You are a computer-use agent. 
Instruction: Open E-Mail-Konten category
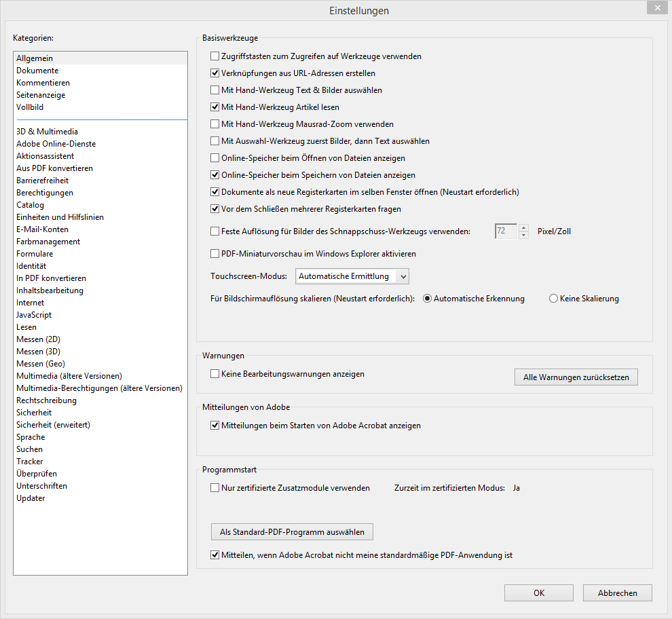(100, 229)
